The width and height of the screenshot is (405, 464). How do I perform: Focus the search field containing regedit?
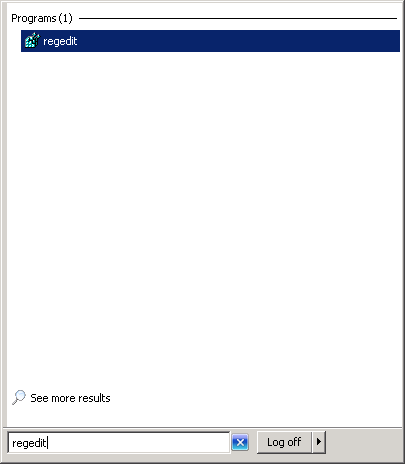click(119, 443)
